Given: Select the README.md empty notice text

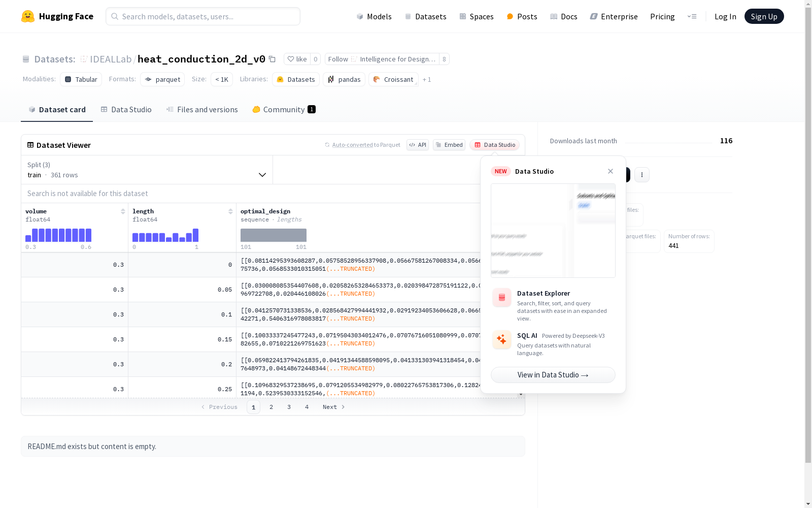Looking at the screenshot, I should pos(92,447).
